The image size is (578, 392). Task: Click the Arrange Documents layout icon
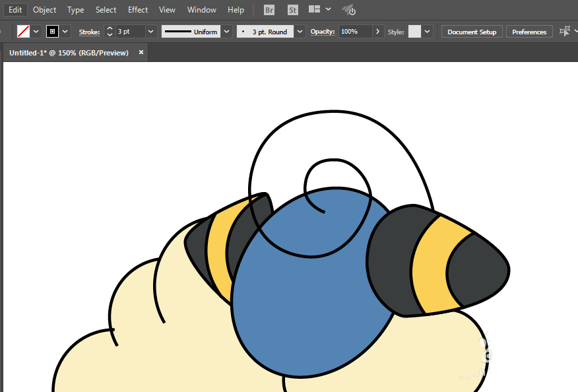coord(314,9)
